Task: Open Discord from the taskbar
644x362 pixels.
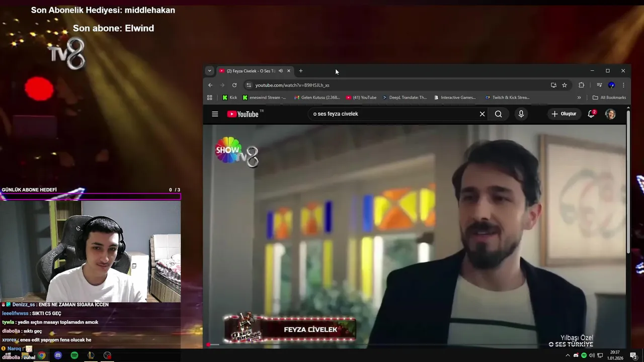Action: [x=58, y=355]
